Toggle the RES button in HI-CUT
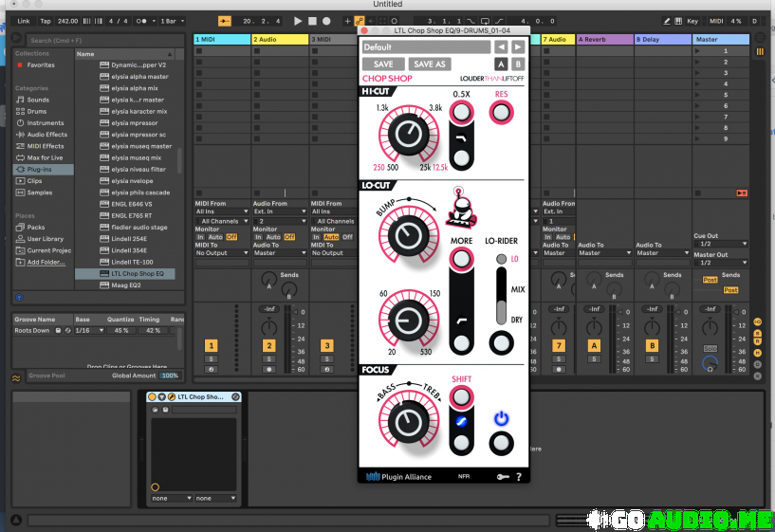 501,113
